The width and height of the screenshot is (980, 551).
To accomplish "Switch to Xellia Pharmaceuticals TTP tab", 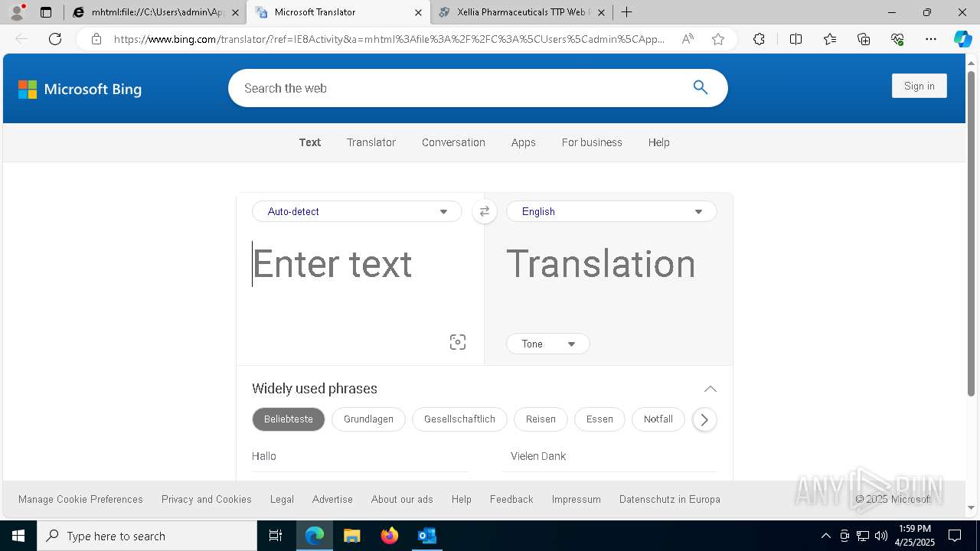I will [522, 12].
